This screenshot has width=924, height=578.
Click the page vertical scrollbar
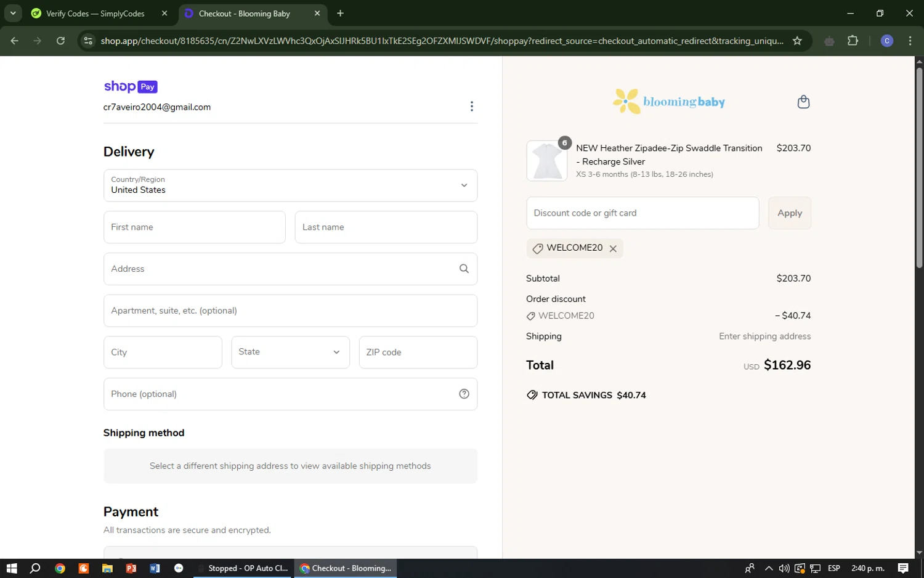(x=919, y=168)
